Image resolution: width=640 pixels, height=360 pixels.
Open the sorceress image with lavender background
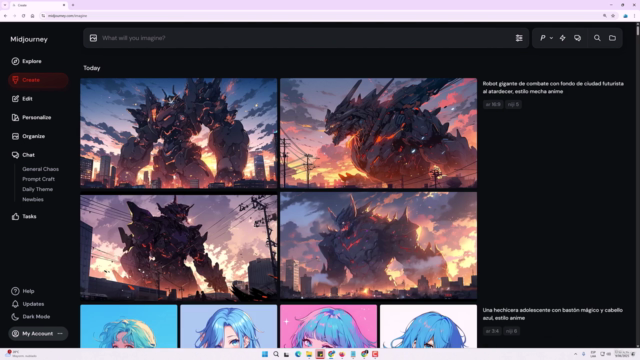229,326
